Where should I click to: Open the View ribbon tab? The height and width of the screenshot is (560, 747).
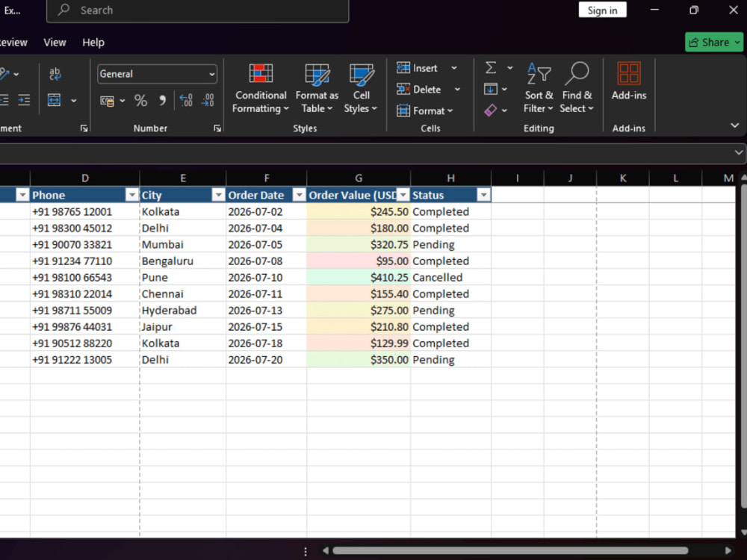tap(55, 43)
